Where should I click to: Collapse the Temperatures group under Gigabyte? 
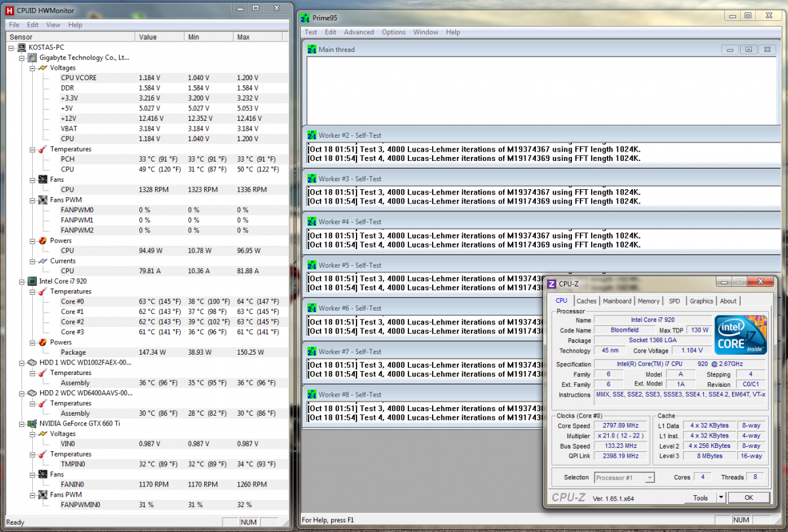[32, 149]
